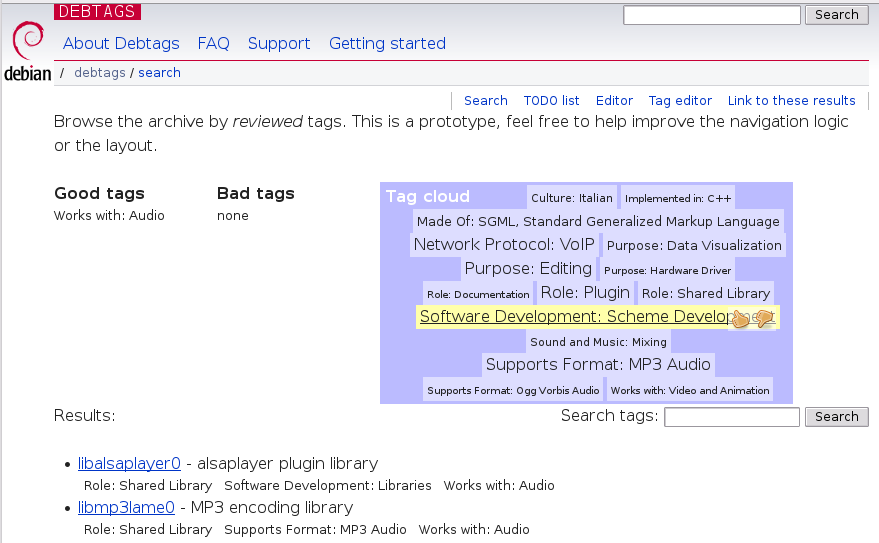Click the thumbs-up icon on Scheme Development tag
Image resolution: width=879 pixels, height=543 pixels.
coord(740,318)
